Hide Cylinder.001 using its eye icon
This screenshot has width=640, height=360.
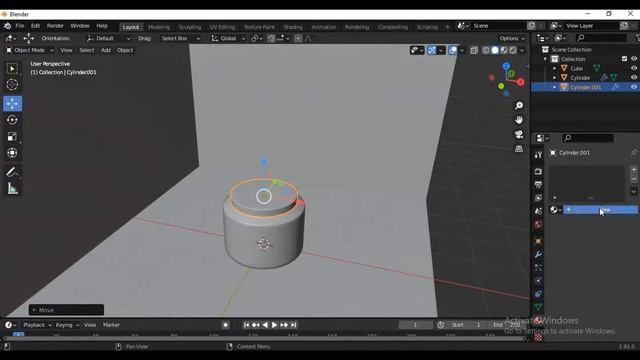[634, 87]
